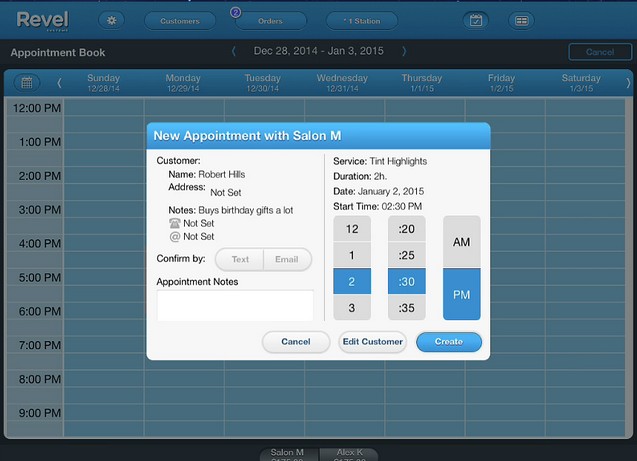This screenshot has height=461, width=637.
Task: Create the appointment
Action: tap(449, 342)
